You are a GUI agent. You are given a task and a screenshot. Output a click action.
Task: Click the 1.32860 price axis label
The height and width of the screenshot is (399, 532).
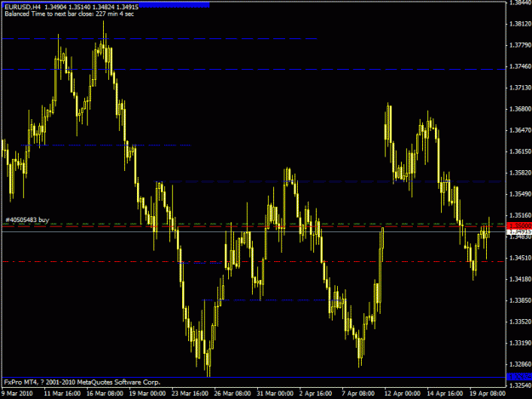[x=520, y=364]
